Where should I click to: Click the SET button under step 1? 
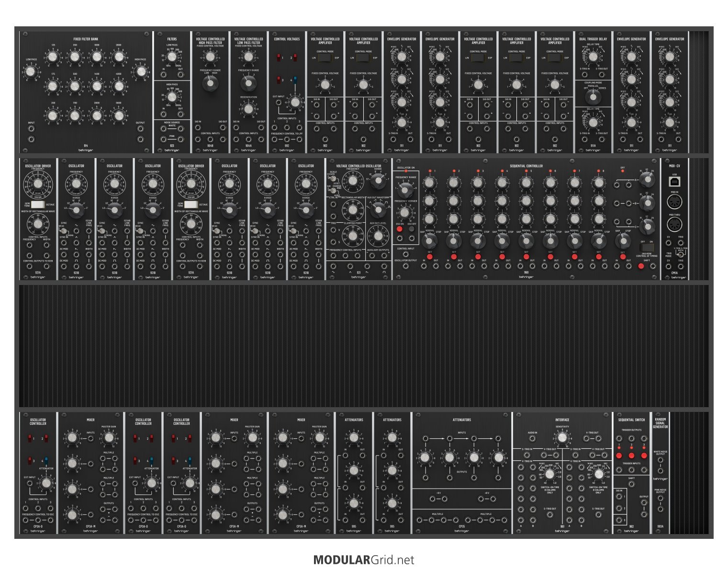coord(429,257)
